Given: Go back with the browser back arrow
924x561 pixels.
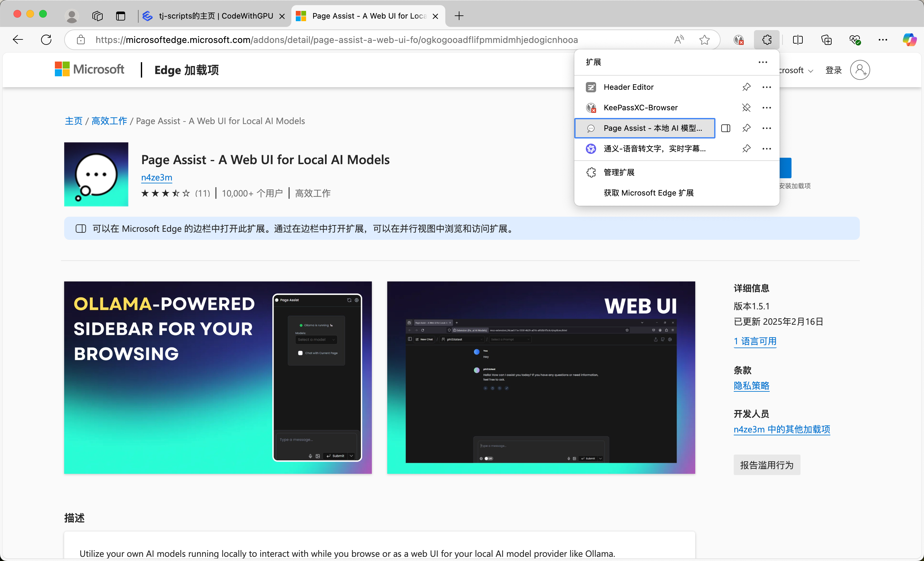Looking at the screenshot, I should pos(18,40).
